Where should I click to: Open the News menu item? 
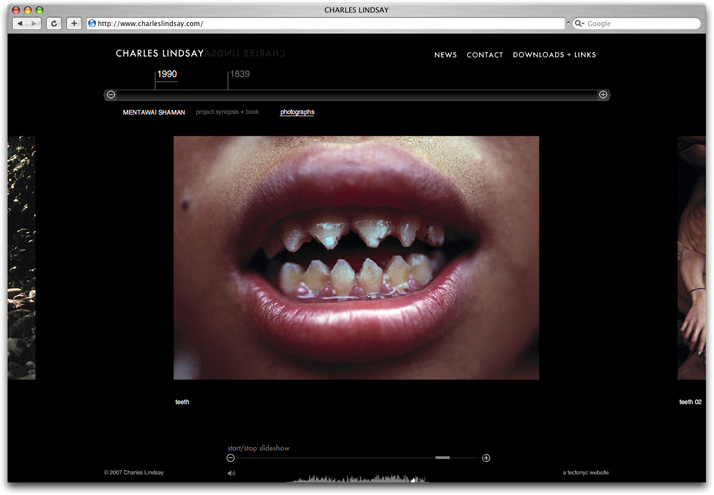point(445,55)
